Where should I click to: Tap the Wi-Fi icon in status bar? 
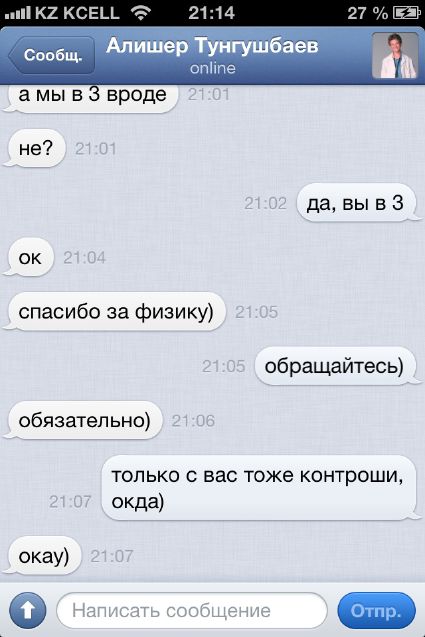point(141,13)
